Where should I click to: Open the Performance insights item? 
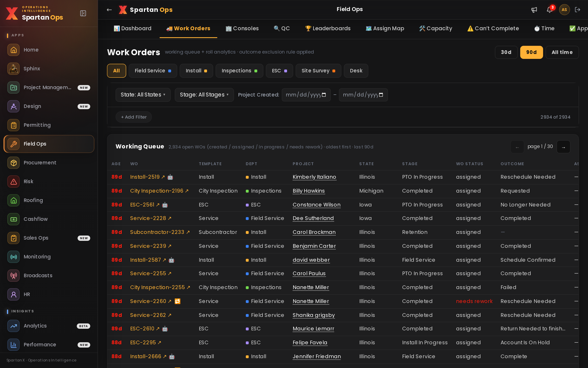tap(49, 345)
